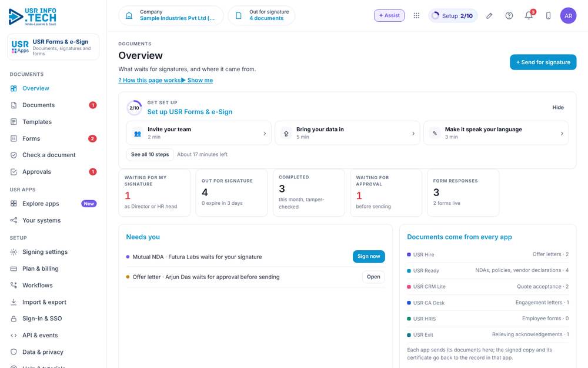
Task: Open Explore apps in the sidebar
Action: coord(54,204)
